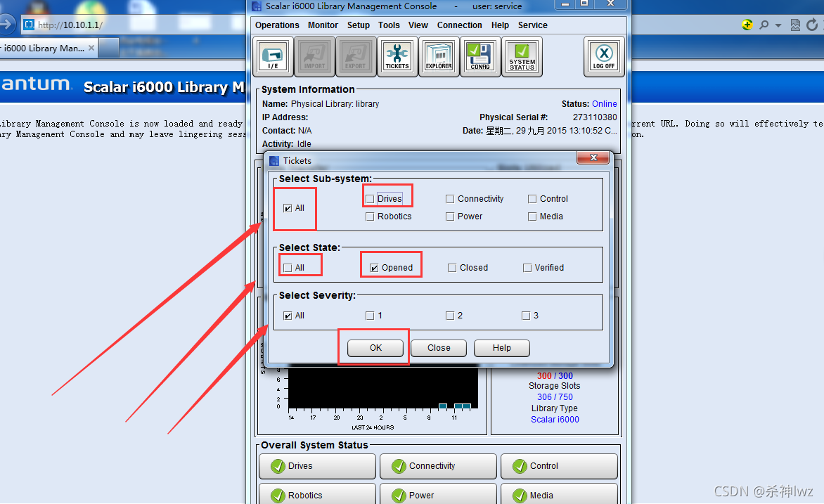Click the Export toolbar icon

point(356,56)
